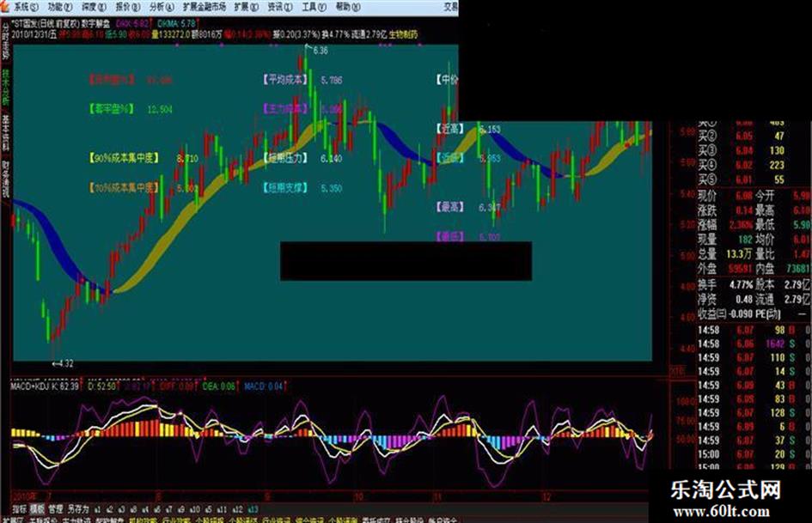Select template a12 in template bar
812x523 pixels.
tap(238, 509)
